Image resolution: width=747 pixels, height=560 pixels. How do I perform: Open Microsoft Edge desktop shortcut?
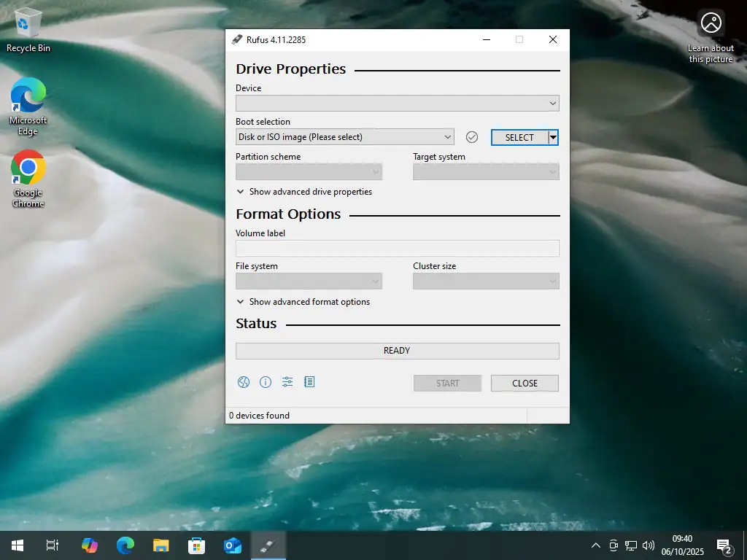[x=28, y=106]
